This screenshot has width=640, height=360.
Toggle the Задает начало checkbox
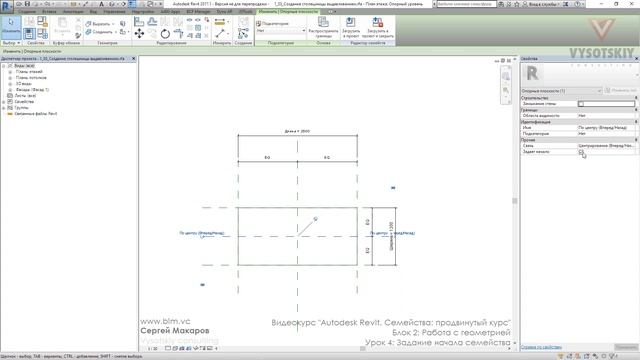tap(581, 152)
